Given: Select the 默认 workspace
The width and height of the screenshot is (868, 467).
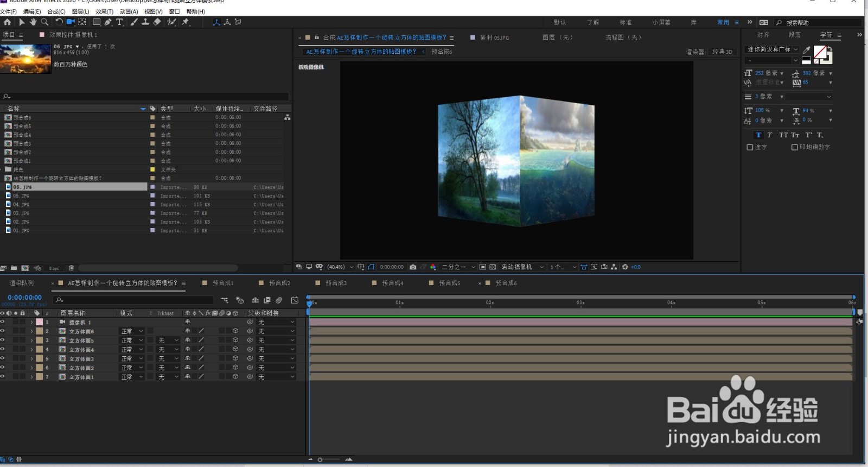Looking at the screenshot, I should (x=560, y=22).
